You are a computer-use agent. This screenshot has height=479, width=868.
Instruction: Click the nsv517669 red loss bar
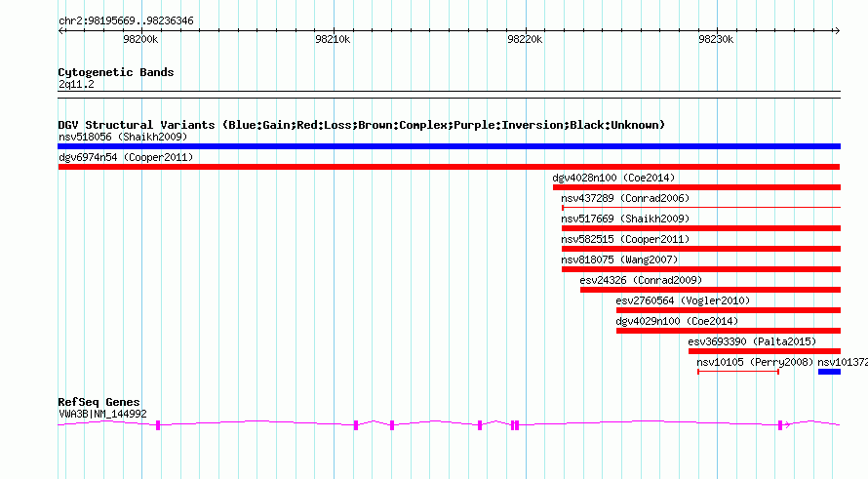pyautogui.click(x=701, y=228)
